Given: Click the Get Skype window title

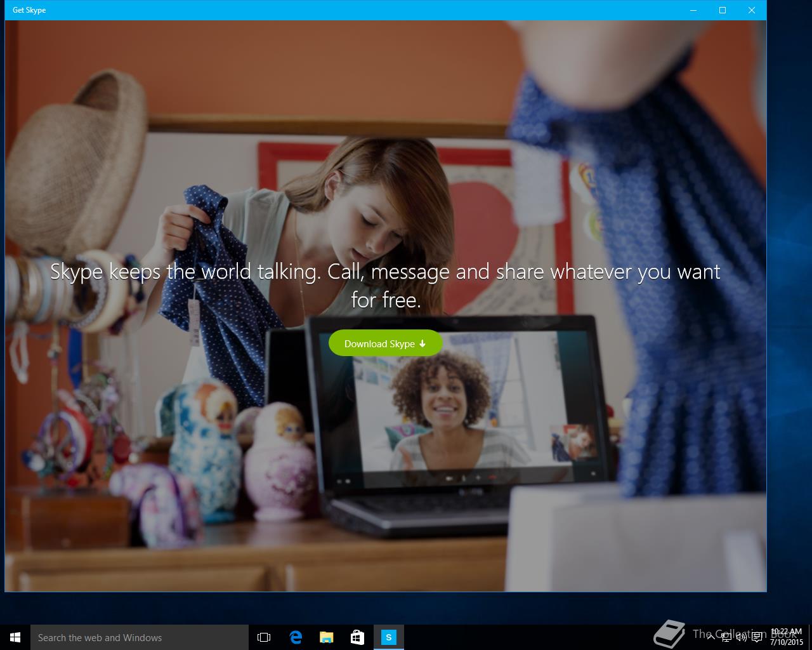Looking at the screenshot, I should coord(29,10).
